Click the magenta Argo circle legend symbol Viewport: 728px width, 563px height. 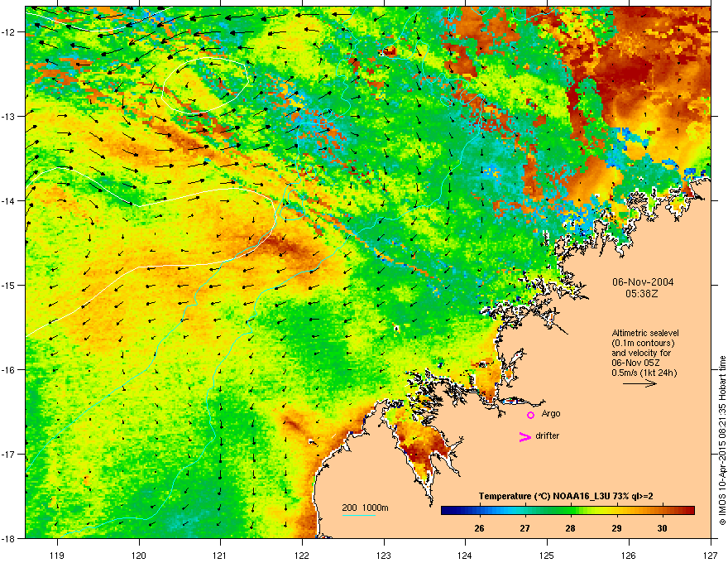530,415
